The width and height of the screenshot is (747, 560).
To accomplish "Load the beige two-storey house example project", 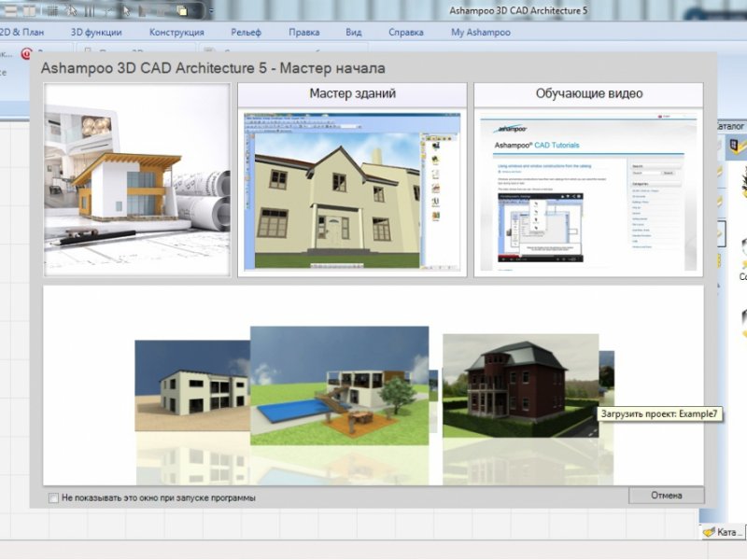I will pyautogui.click(x=192, y=385).
